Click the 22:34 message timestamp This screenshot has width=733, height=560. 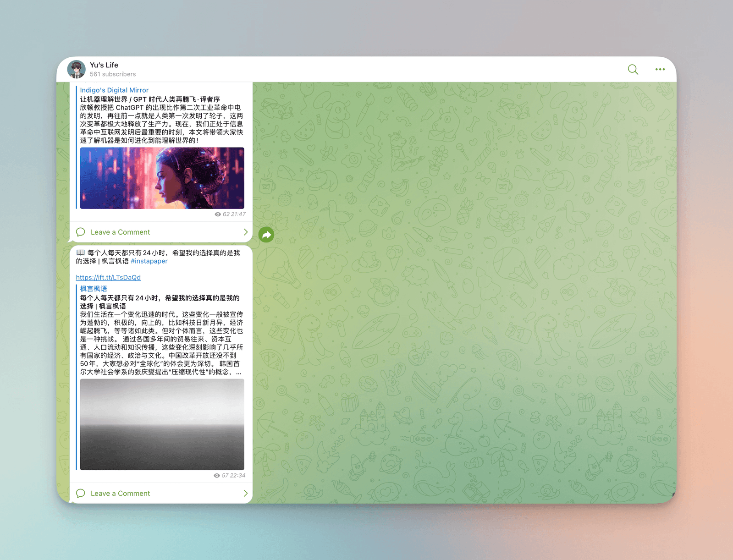(x=238, y=475)
